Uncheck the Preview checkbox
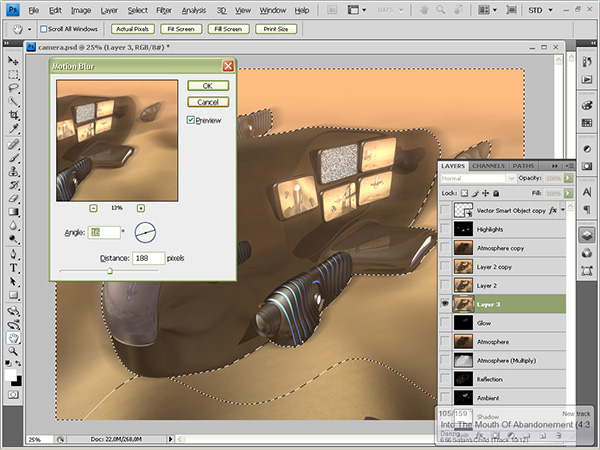 tap(192, 119)
